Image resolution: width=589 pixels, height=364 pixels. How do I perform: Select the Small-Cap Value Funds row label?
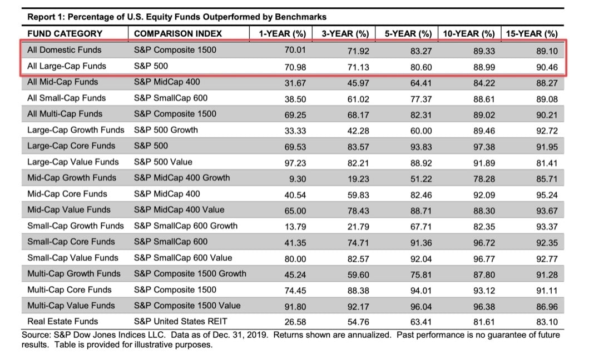72,258
